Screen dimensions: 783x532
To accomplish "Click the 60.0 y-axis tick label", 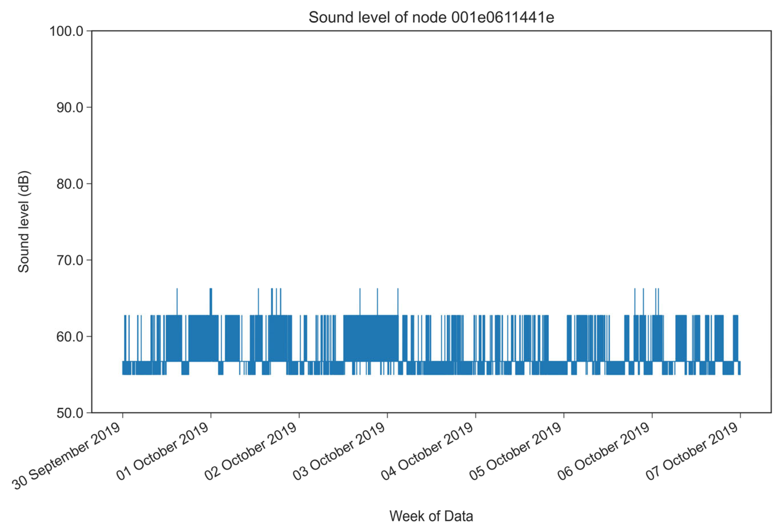I will 70,337.
